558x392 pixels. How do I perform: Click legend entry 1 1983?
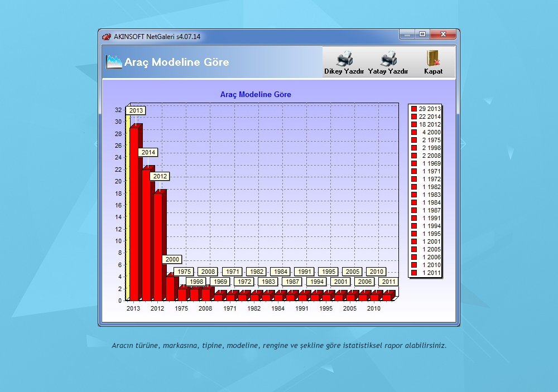click(x=426, y=195)
